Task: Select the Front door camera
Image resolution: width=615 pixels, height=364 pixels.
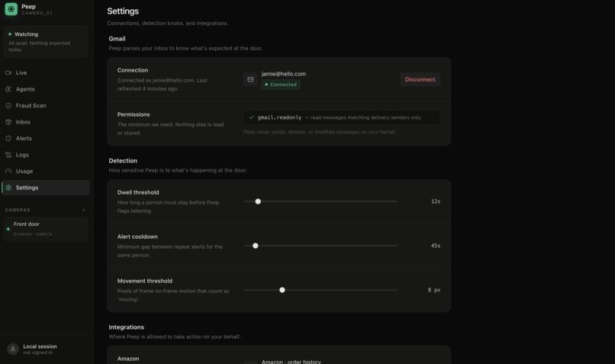Action: tap(46, 229)
